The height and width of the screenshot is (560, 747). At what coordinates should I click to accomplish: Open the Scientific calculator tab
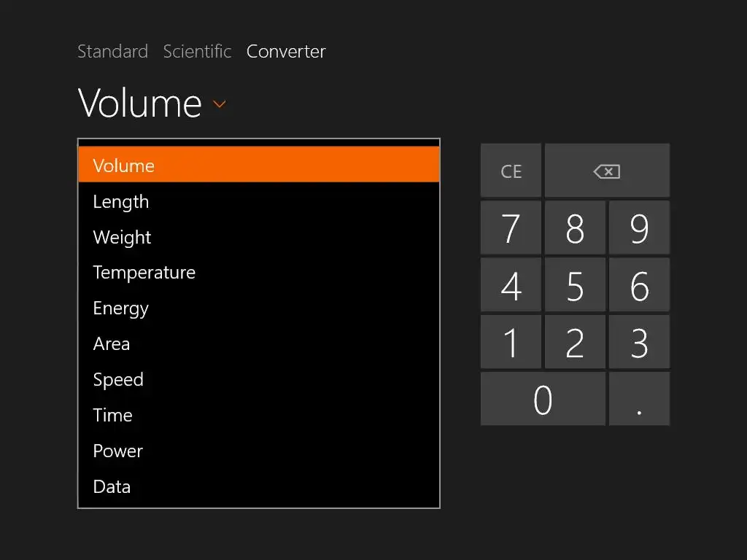point(197,52)
